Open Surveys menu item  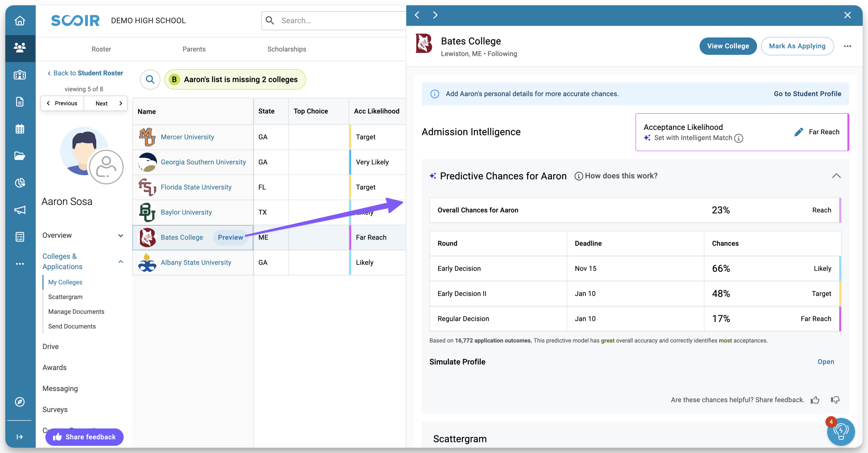(55, 410)
